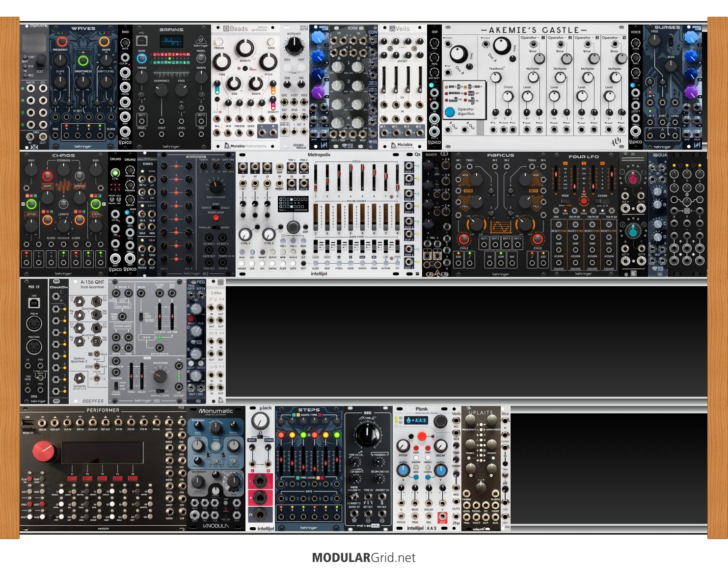Click the first red step button on STEPS
The image size is (728, 568).
tap(281, 435)
